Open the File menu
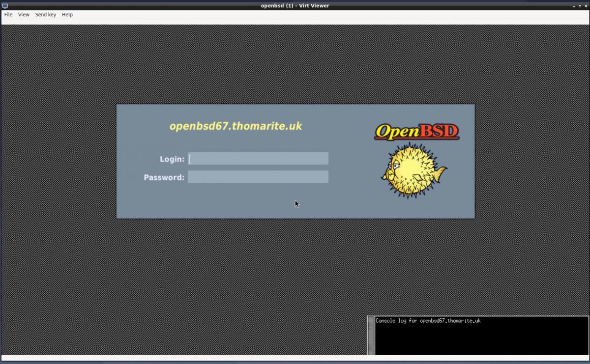The image size is (590, 364). coord(8,14)
